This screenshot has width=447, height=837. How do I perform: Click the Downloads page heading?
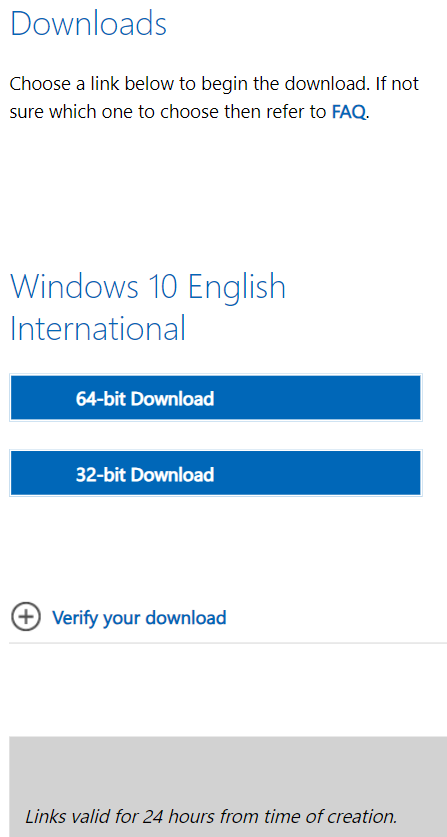[x=89, y=23]
